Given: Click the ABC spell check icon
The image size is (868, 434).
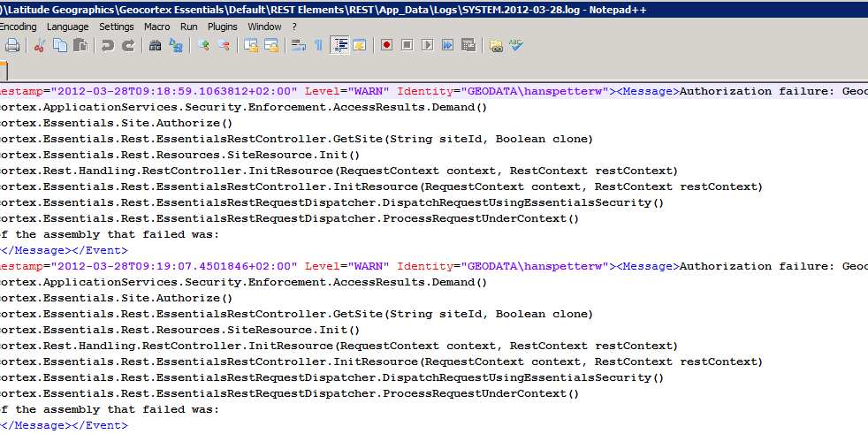Looking at the screenshot, I should pyautogui.click(x=516, y=45).
